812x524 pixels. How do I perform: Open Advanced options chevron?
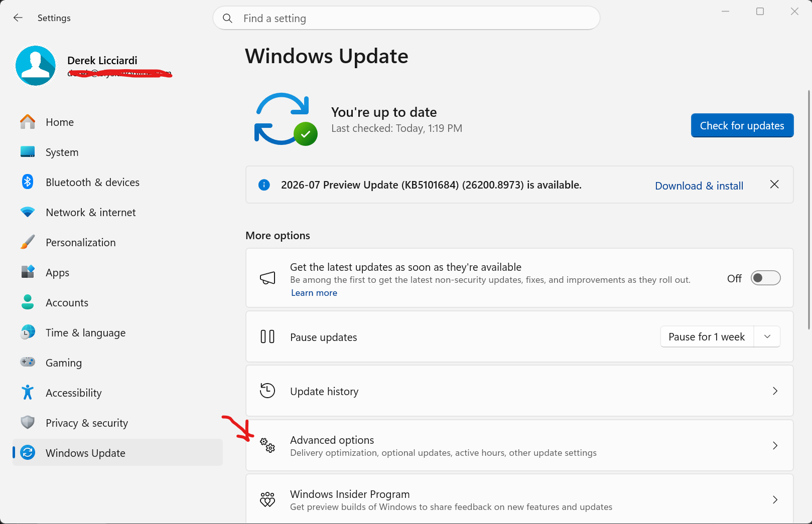pos(775,445)
